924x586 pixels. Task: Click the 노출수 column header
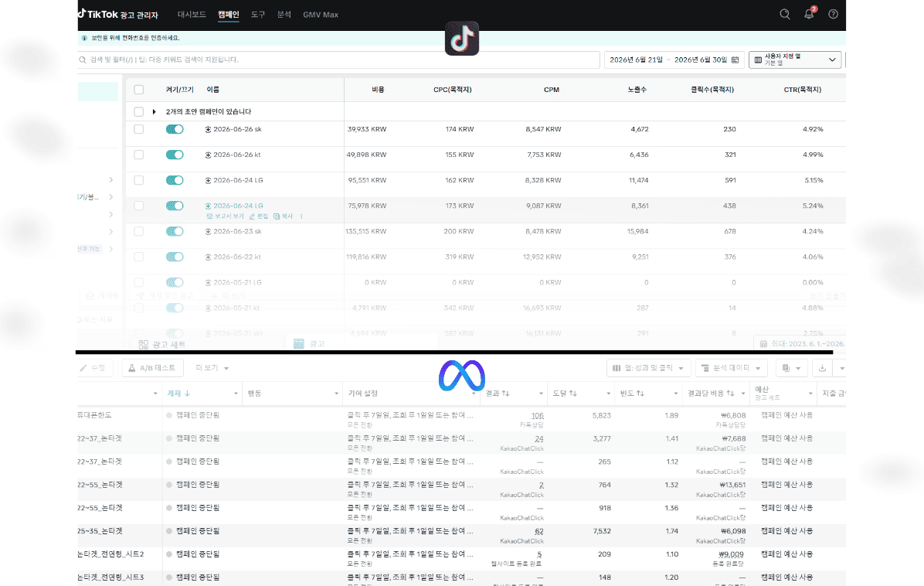[x=637, y=90]
